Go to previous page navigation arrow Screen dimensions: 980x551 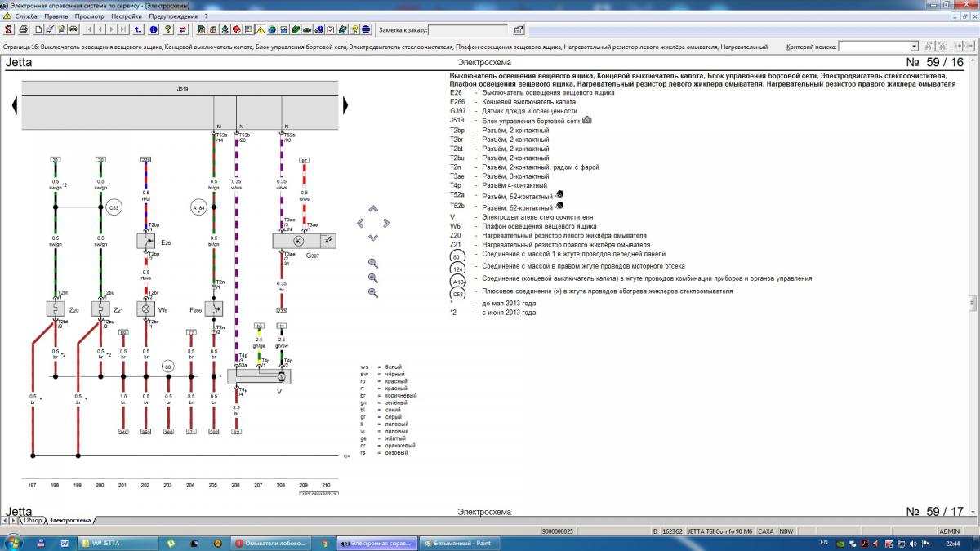(100, 30)
